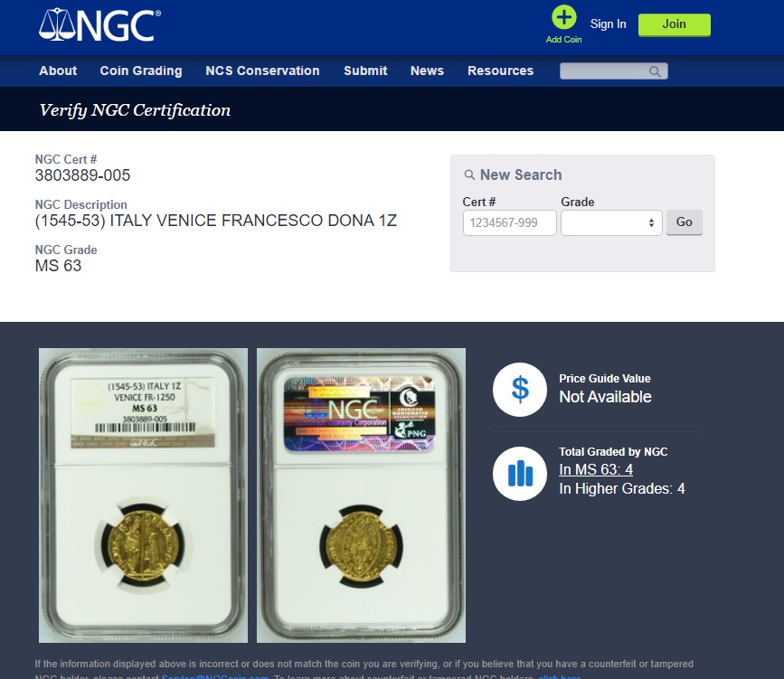Click the Cert # input field
This screenshot has width=784, height=679.
pyautogui.click(x=509, y=222)
